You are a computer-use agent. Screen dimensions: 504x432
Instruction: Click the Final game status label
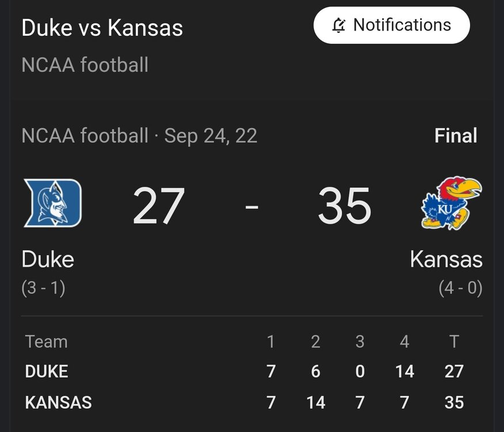[x=456, y=136]
